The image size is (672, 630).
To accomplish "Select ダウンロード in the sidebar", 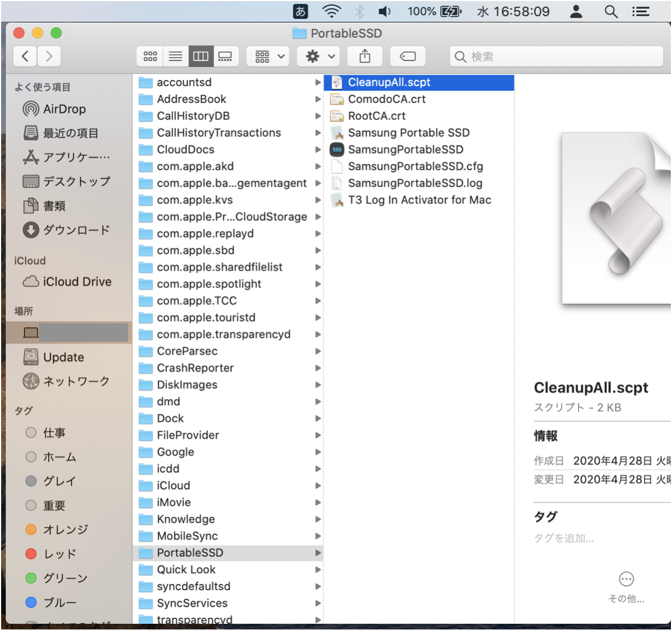I will pyautogui.click(x=76, y=230).
